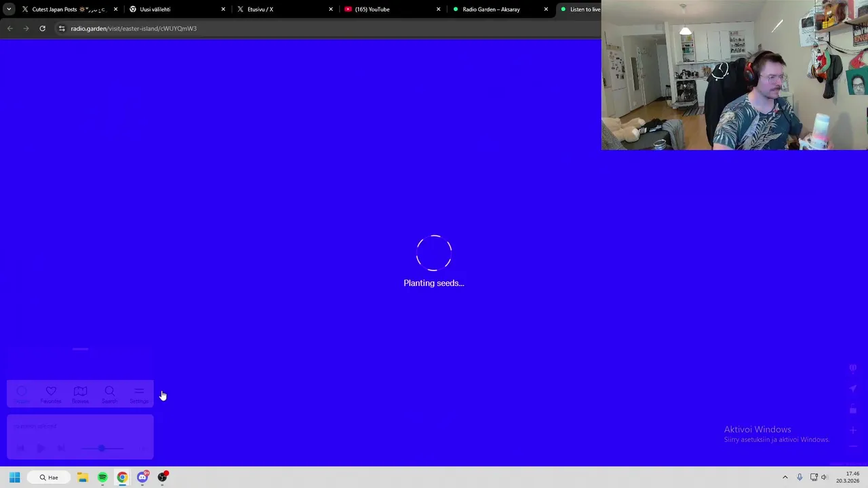Switch to the Cutest Japan Posts tab
The image size is (868, 488).
[x=69, y=9]
